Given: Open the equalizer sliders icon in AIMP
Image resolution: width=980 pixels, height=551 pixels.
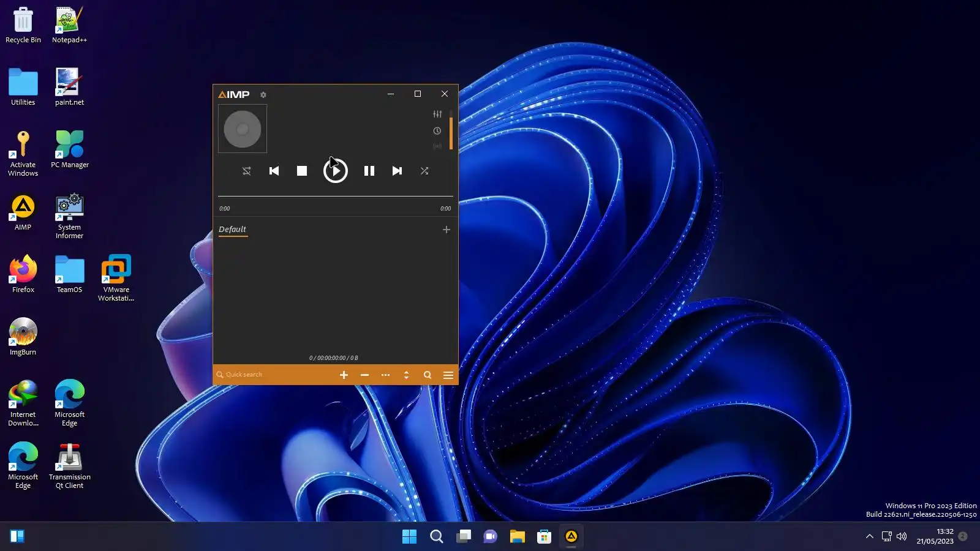Looking at the screenshot, I should 437,114.
